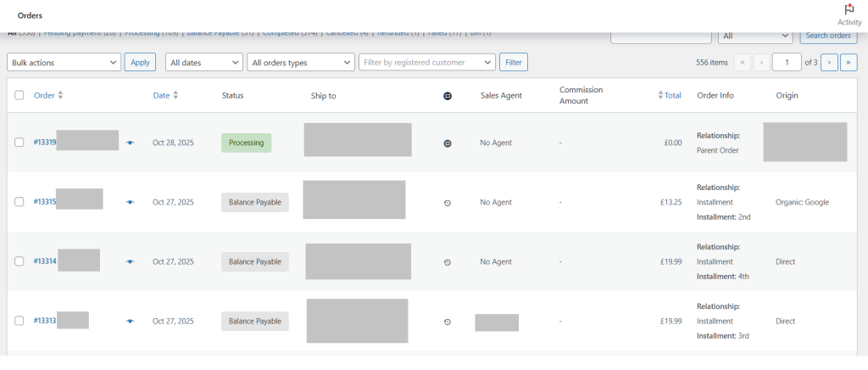
Task: Tick the select-all orders checkbox in header
Action: [19, 96]
